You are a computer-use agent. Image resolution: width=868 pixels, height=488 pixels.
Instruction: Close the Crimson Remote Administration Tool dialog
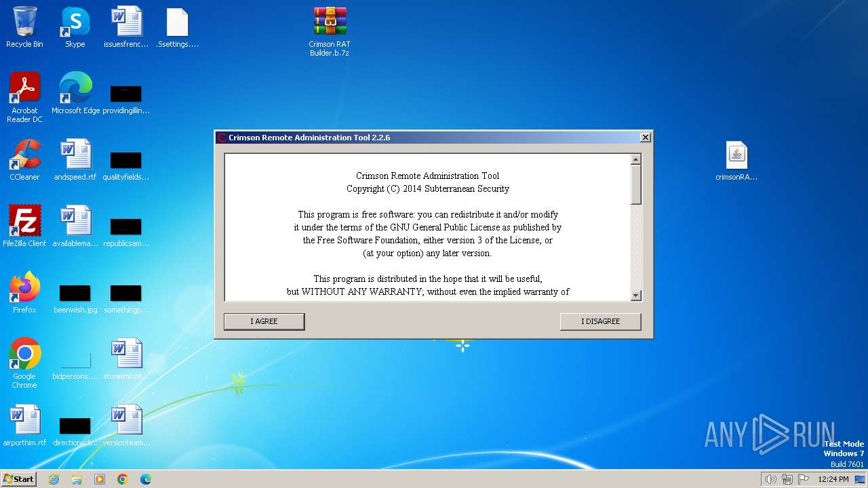point(645,138)
